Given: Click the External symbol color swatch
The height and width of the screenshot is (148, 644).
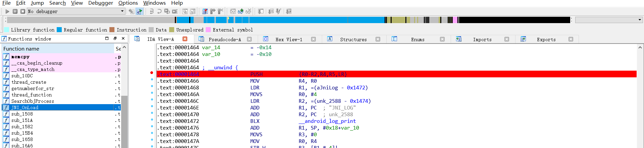Looking at the screenshot, I should pyautogui.click(x=208, y=30).
